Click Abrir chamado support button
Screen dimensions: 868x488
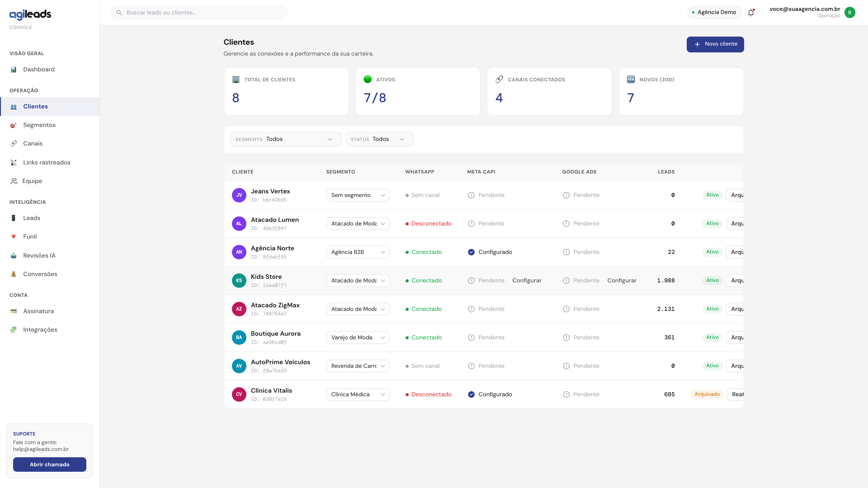point(50,465)
